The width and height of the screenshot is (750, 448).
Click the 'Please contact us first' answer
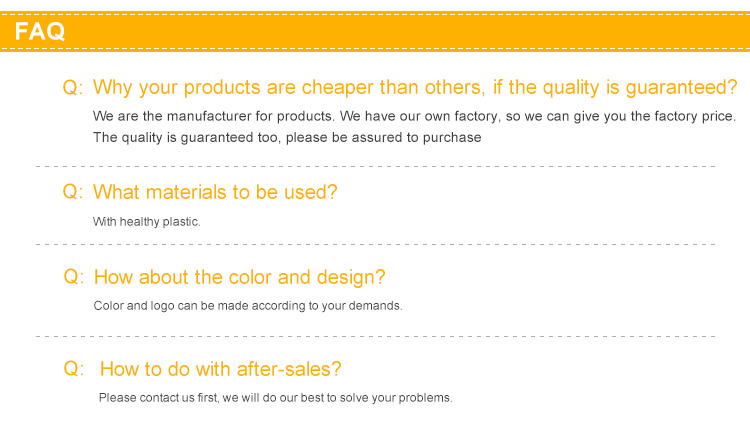(276, 398)
